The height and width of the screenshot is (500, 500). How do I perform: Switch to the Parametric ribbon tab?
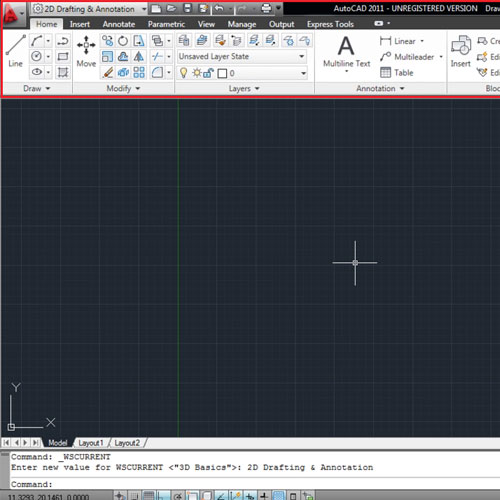[x=166, y=24]
